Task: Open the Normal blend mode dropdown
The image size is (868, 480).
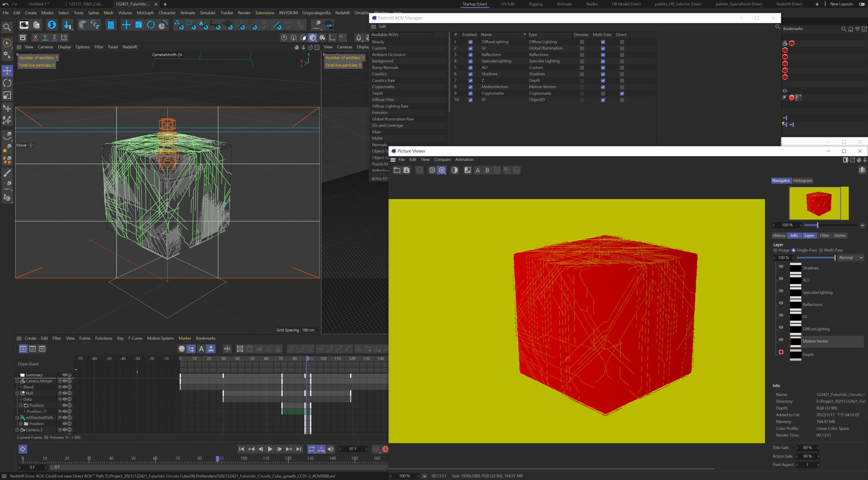Action: 851,258
